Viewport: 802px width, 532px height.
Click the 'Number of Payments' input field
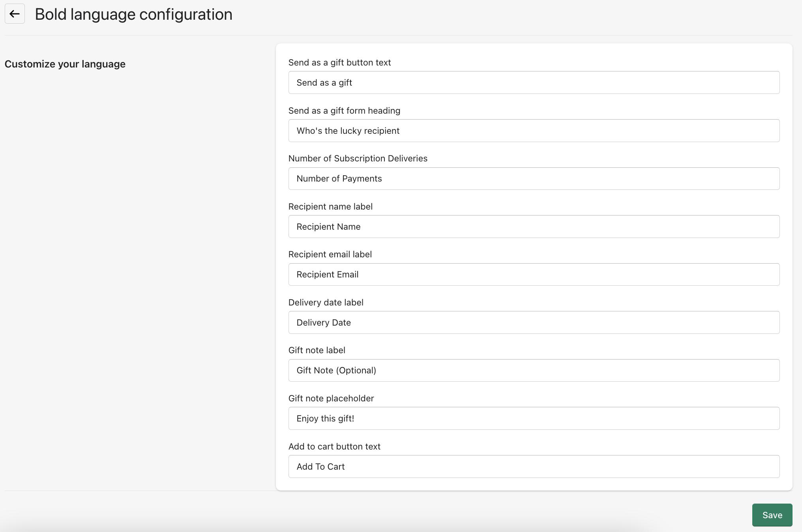coord(534,178)
